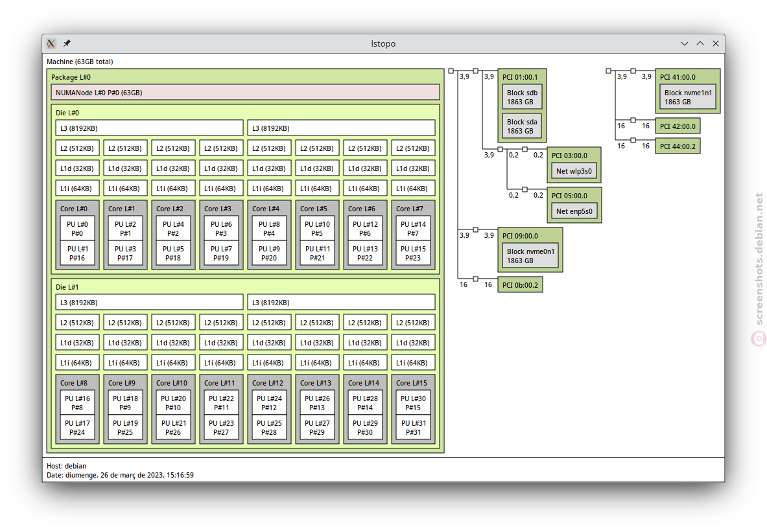Click the Package L#0 label

click(x=71, y=77)
